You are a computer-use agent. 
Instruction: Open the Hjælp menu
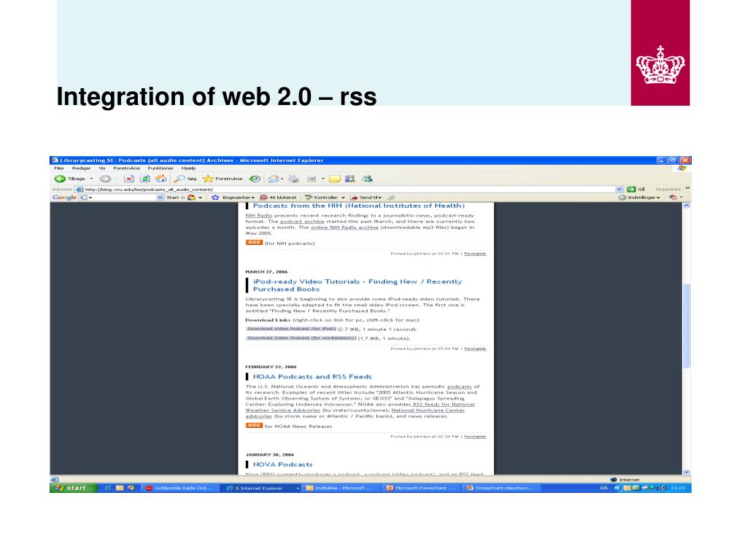[x=189, y=168]
